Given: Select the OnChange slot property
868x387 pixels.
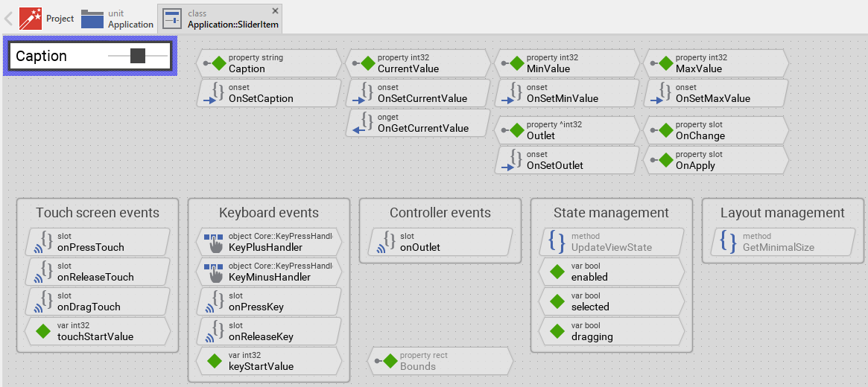Looking at the screenshot, I should tap(715, 130).
